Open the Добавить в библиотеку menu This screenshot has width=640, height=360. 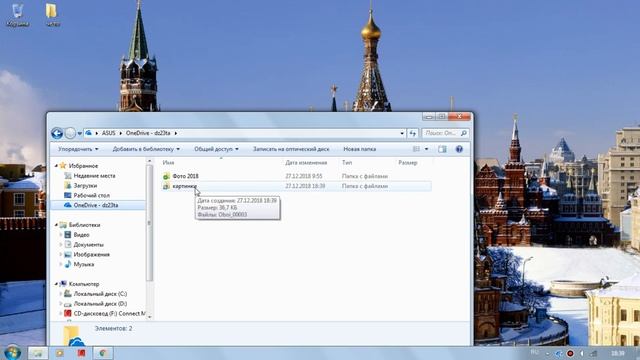146,149
